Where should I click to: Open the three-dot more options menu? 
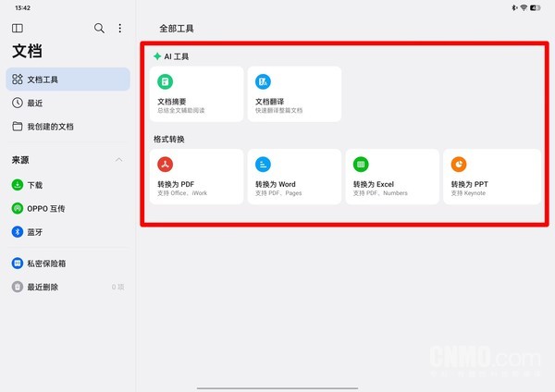pyautogui.click(x=119, y=29)
